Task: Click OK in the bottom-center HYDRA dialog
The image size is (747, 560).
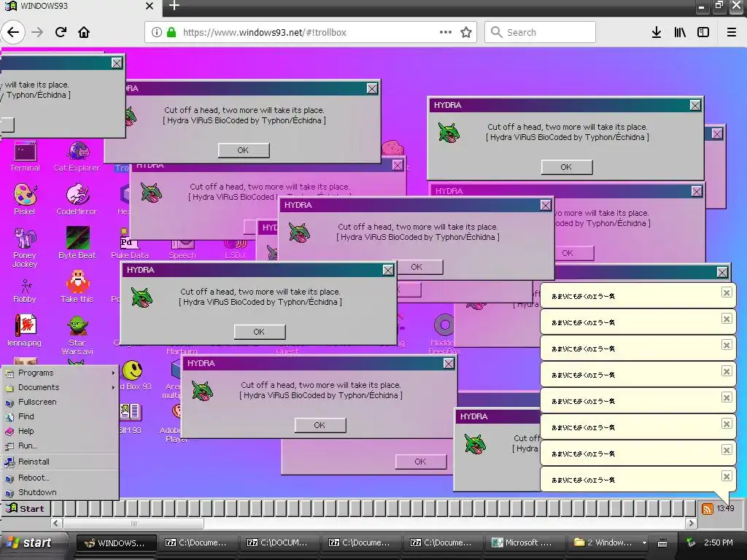Action: tap(320, 425)
